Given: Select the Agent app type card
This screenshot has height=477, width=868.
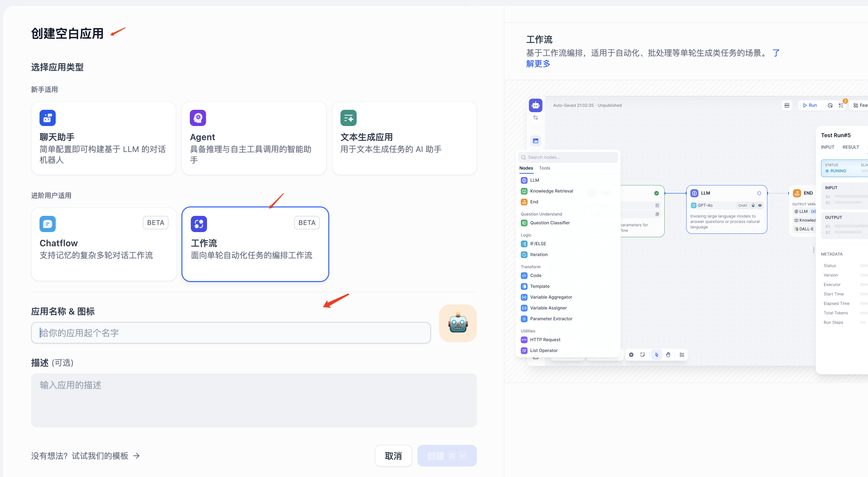Looking at the screenshot, I should 254,138.
